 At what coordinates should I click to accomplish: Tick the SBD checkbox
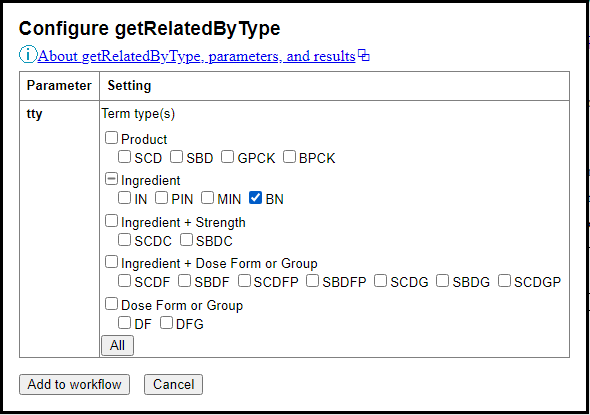(x=176, y=157)
